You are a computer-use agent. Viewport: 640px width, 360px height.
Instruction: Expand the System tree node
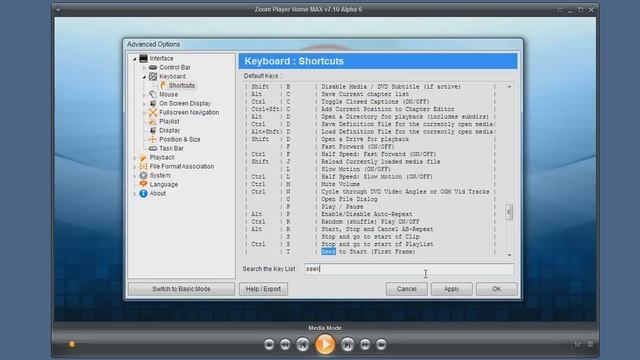134,176
